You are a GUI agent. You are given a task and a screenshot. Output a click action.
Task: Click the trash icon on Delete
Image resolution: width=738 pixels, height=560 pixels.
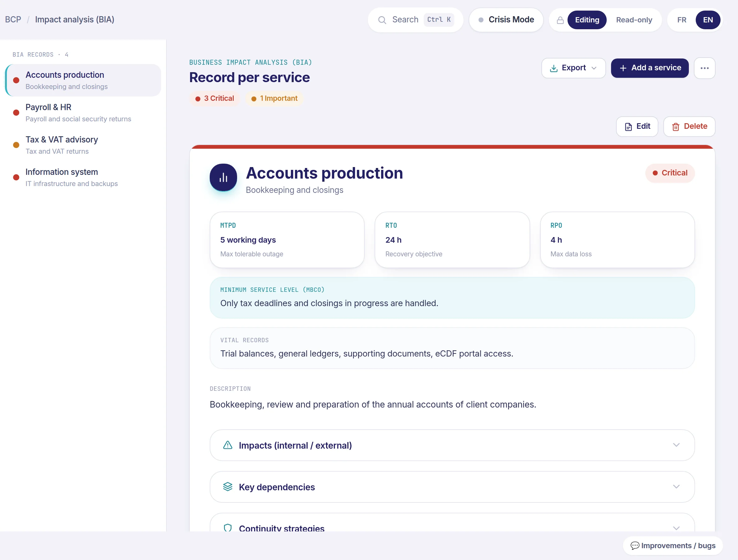[675, 127]
